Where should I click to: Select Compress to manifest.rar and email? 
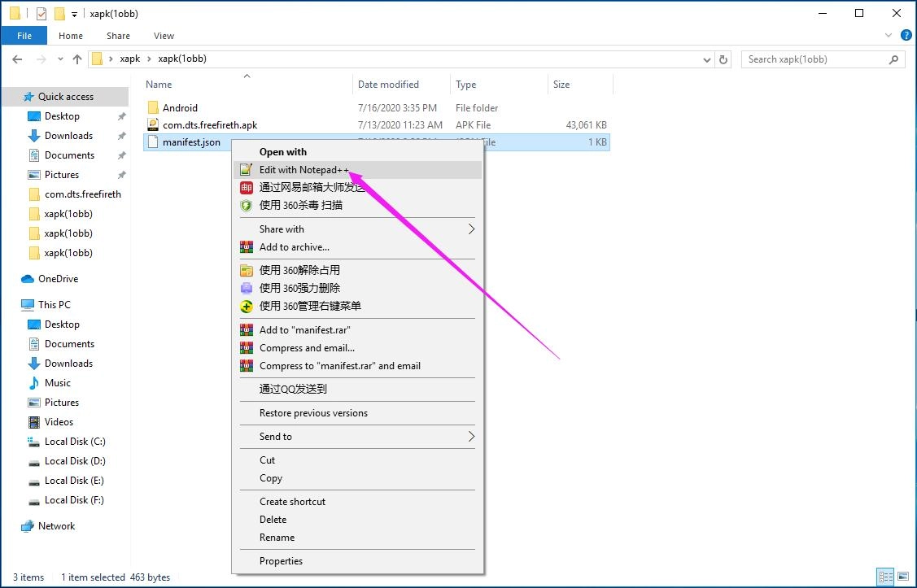[x=340, y=365]
